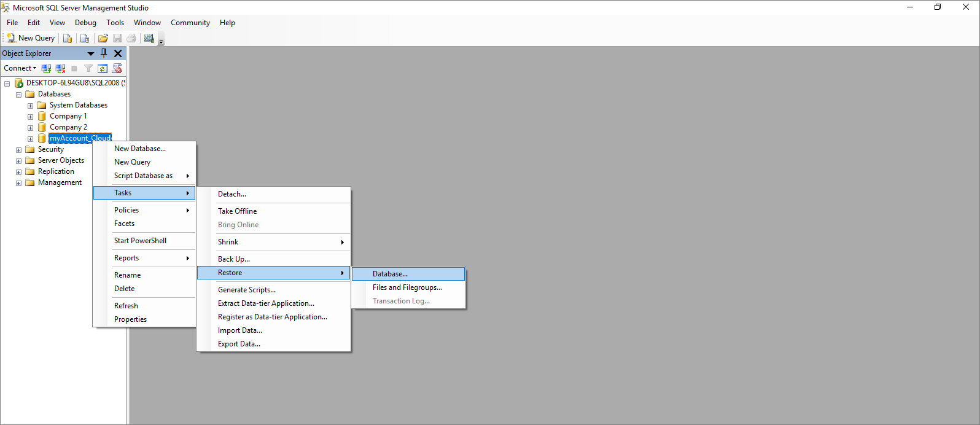Viewport: 980px width, 425px height.
Task: Collapse the DESKTOP-6L94GU8\SQL2008 server node
Action: 7,84
